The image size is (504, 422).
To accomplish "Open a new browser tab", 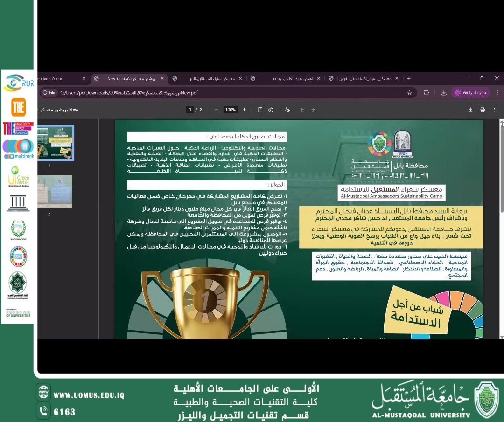I will (409, 78).
